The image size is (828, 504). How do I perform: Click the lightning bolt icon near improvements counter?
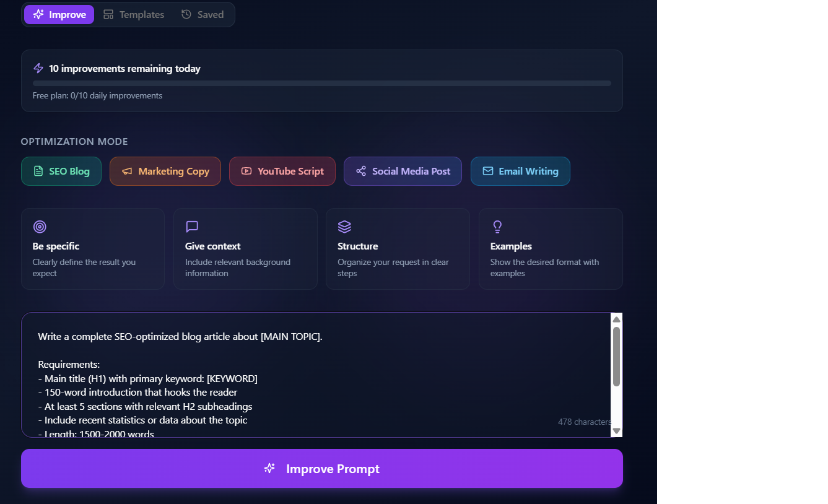point(38,68)
